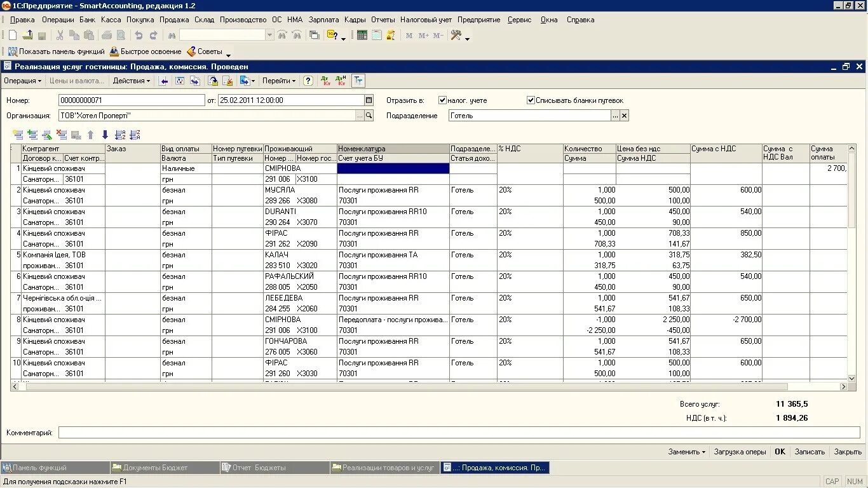Create a new document with the blank page icon
Image resolution: width=868 pixels, height=488 pixels.
pos(12,36)
